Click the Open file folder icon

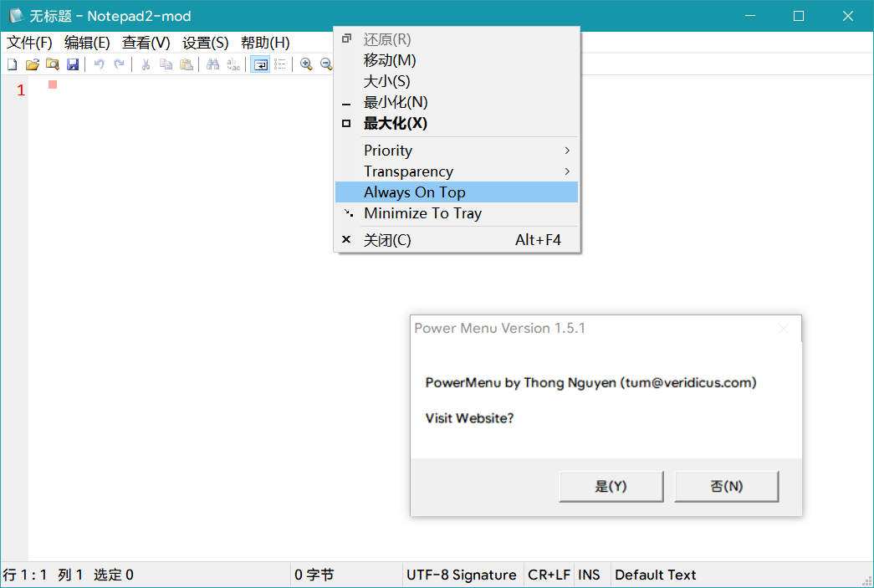[x=32, y=64]
